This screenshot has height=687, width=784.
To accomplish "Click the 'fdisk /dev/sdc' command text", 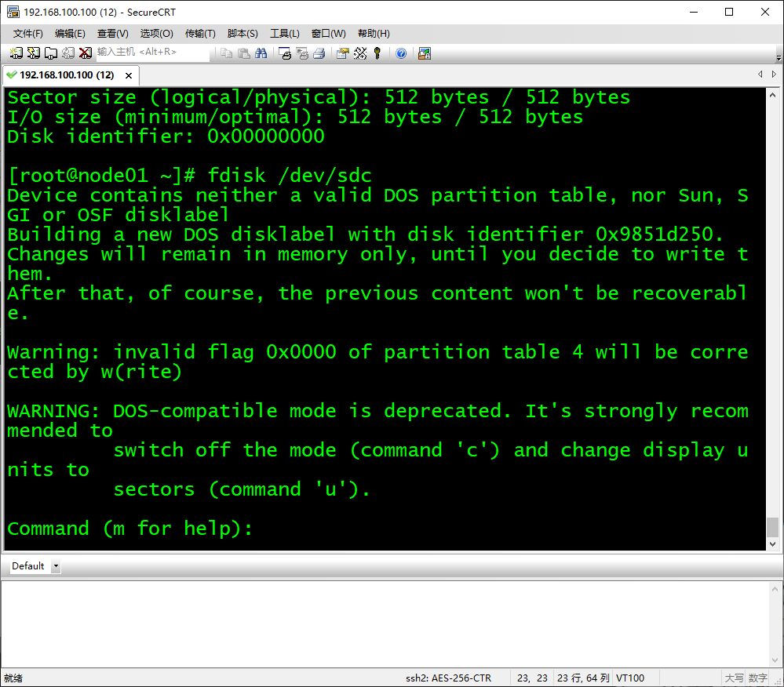I will point(290,176).
